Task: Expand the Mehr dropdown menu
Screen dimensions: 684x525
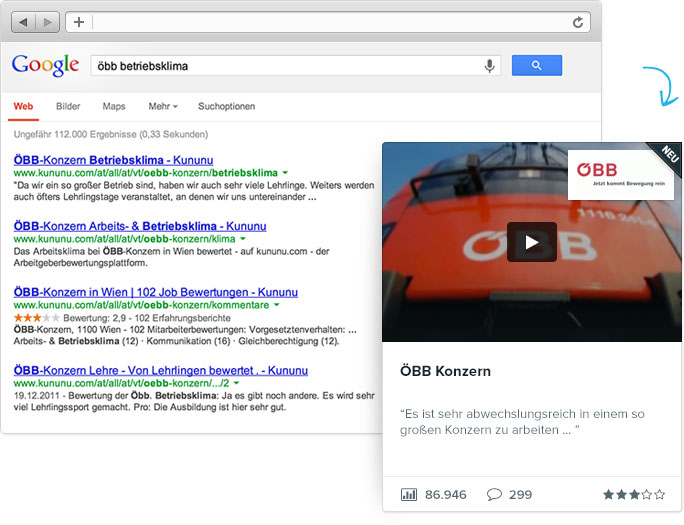Action: (x=163, y=106)
